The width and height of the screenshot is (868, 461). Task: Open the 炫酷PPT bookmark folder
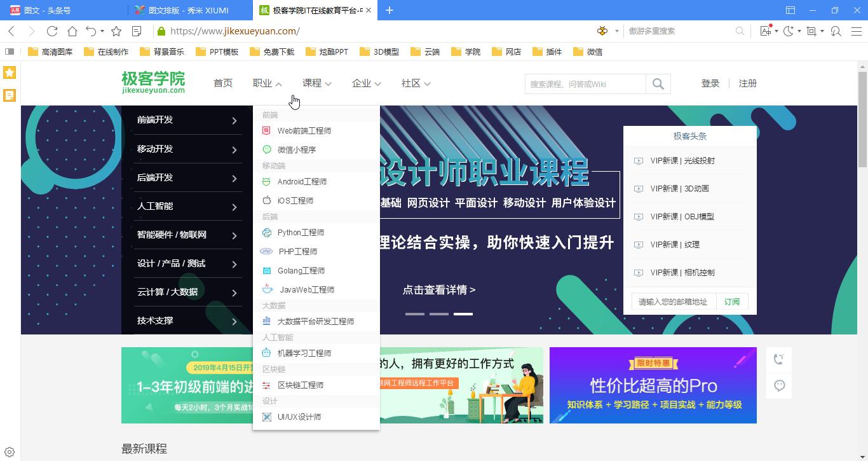tap(327, 52)
